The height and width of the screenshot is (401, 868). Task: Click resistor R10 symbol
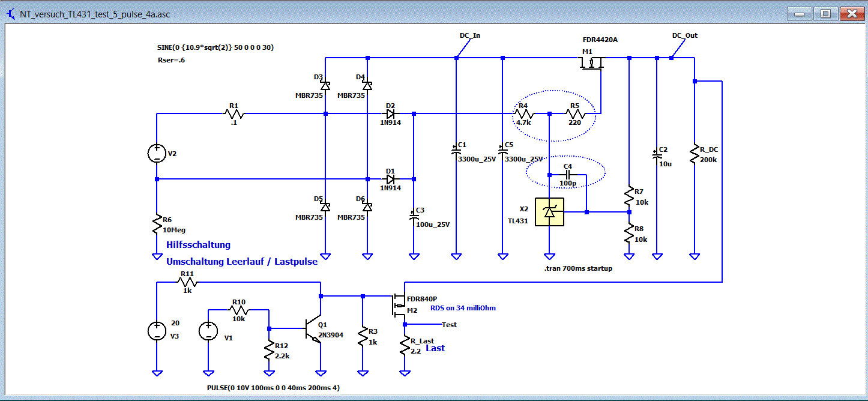[x=239, y=310]
